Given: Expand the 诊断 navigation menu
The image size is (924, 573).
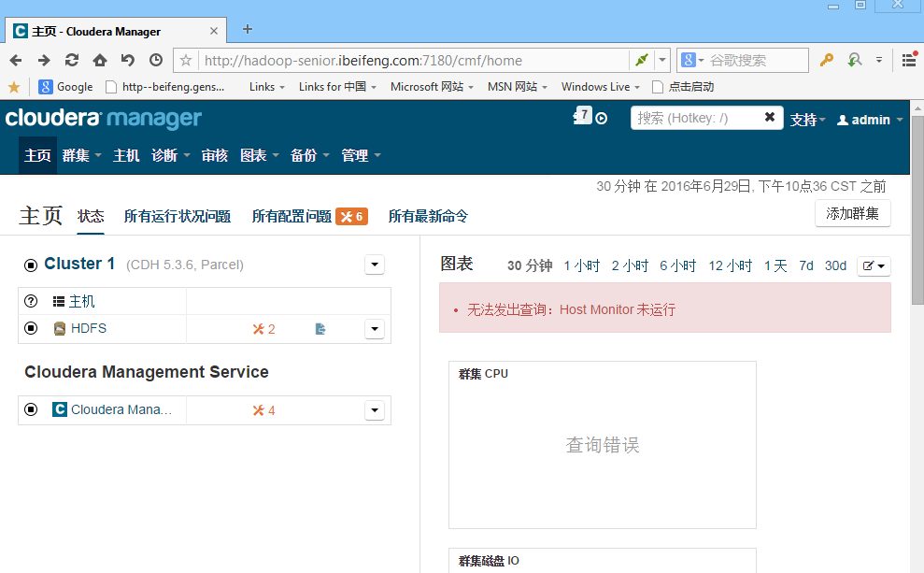Looking at the screenshot, I should click(x=170, y=155).
